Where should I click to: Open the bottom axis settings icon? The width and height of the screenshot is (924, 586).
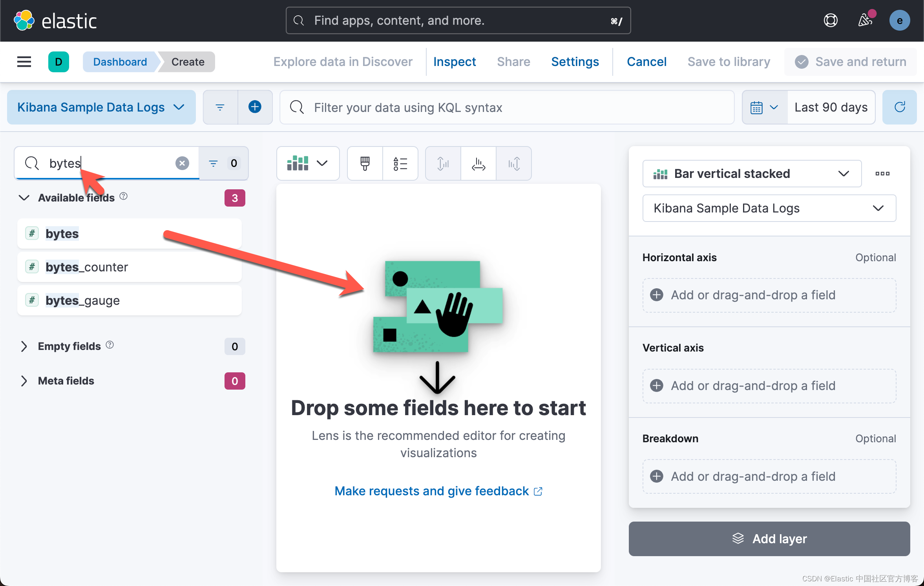[478, 163]
